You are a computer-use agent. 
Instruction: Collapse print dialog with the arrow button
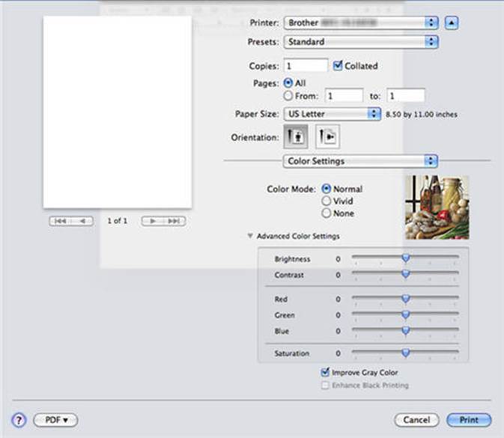click(x=451, y=22)
